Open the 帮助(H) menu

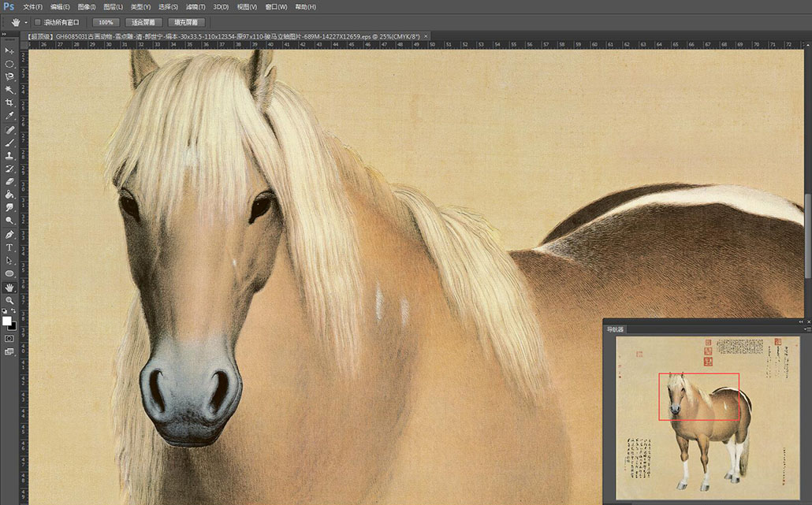306,7
